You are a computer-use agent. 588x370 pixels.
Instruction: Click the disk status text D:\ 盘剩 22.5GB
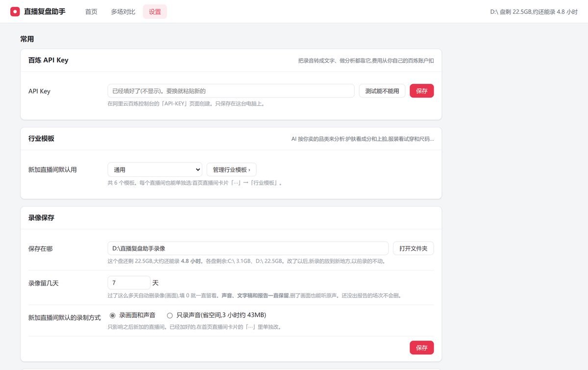(x=534, y=12)
